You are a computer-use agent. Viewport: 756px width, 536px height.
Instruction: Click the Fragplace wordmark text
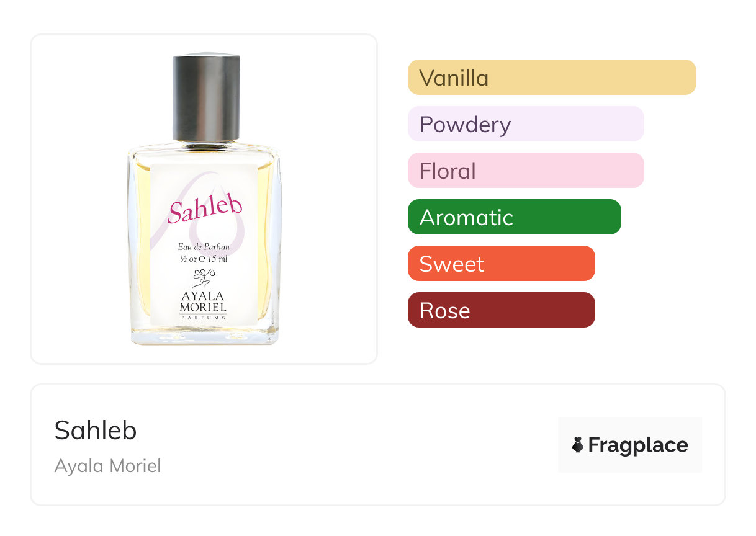tap(638, 445)
